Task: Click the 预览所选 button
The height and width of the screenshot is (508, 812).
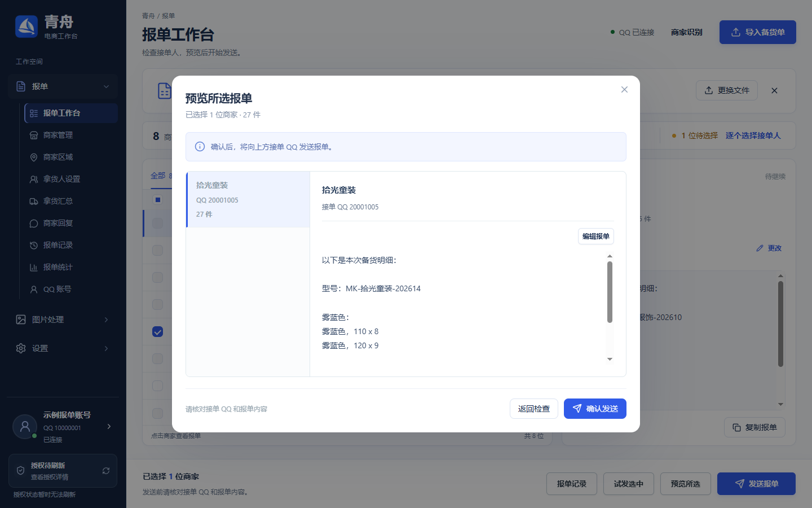Action: [685, 484]
